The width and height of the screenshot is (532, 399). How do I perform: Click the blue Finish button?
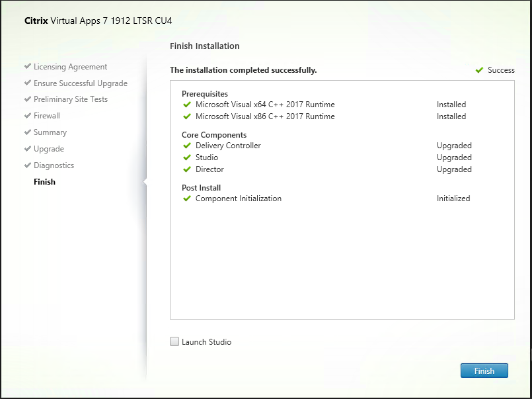pyautogui.click(x=484, y=371)
